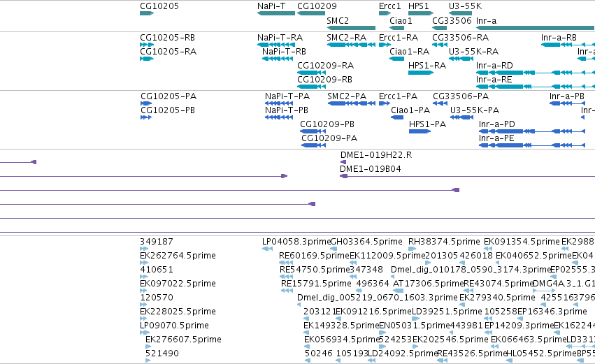Click the EK091354.5prime EST label
The height and width of the screenshot is (364, 595).
tap(522, 242)
